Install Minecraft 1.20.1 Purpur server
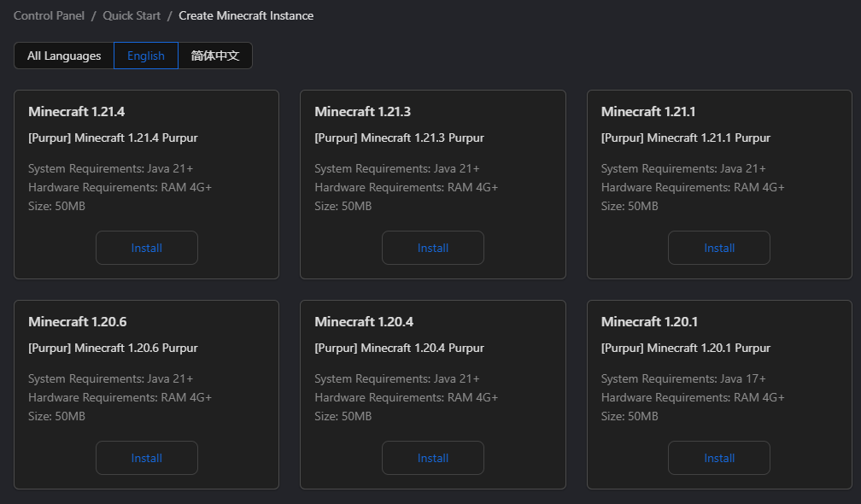 (719, 458)
